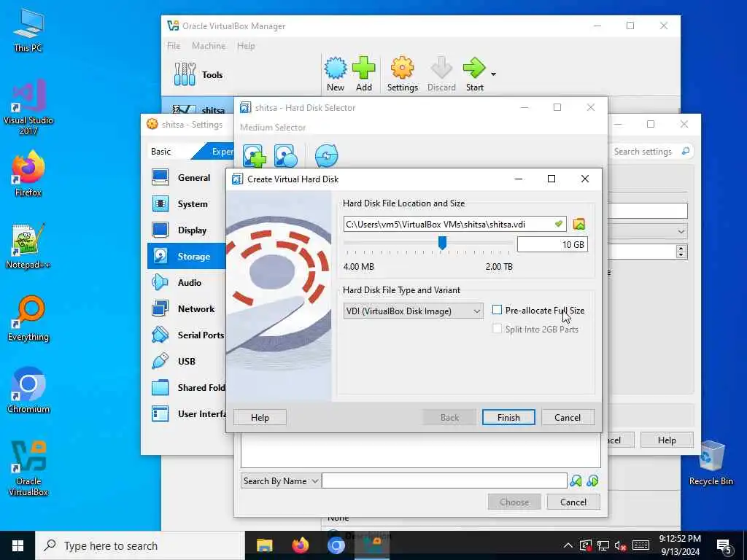Click the Choose button in Hard Disk Selector

(514, 502)
